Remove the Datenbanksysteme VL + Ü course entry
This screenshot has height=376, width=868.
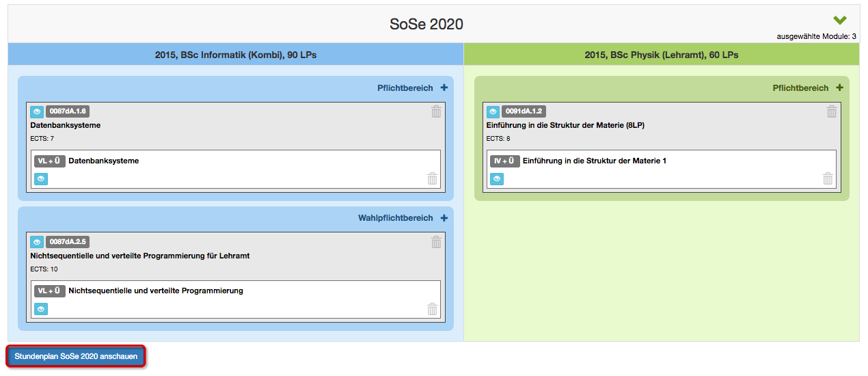[x=432, y=178]
